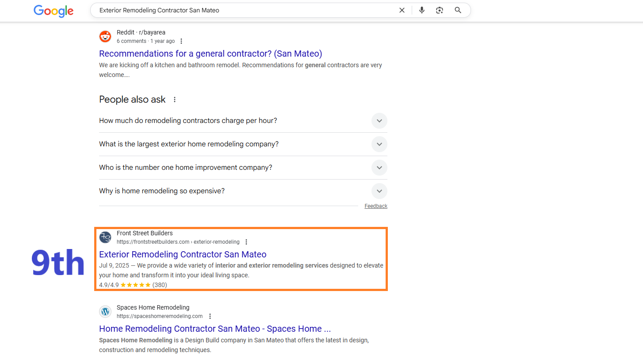Click the Google logo

click(54, 11)
